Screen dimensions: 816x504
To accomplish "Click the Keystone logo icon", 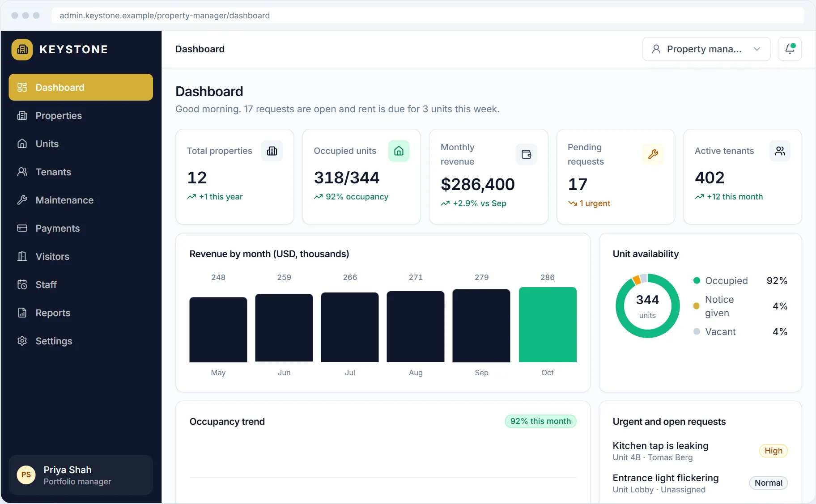I will [22, 49].
